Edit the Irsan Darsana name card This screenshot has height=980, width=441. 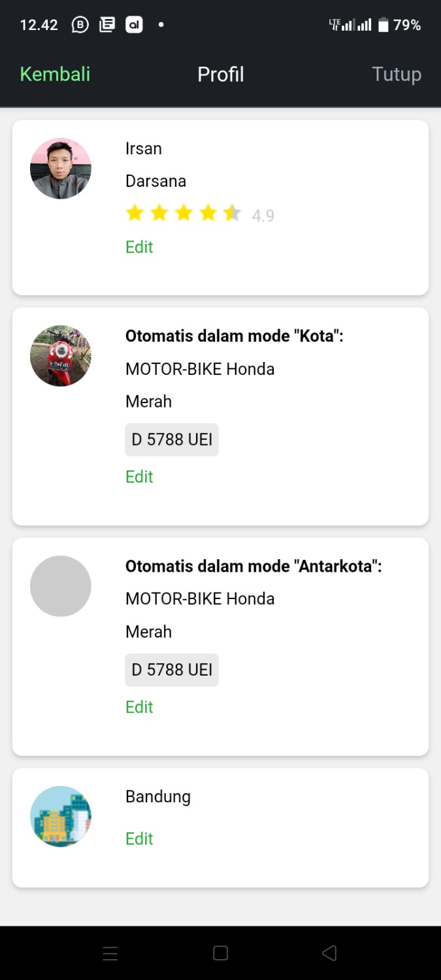click(x=139, y=247)
